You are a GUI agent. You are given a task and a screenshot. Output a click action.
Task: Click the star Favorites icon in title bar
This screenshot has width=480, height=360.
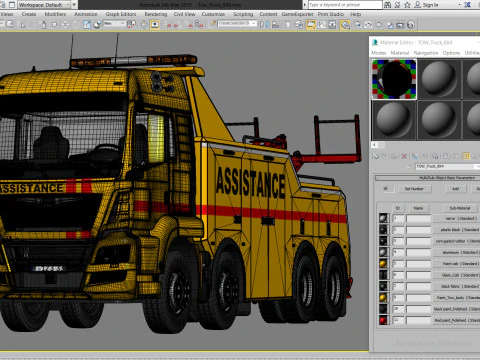(407, 5)
